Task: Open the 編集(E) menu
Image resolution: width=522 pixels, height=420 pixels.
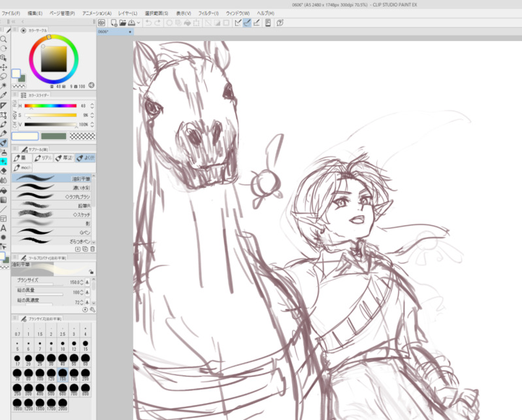Action: [35, 13]
